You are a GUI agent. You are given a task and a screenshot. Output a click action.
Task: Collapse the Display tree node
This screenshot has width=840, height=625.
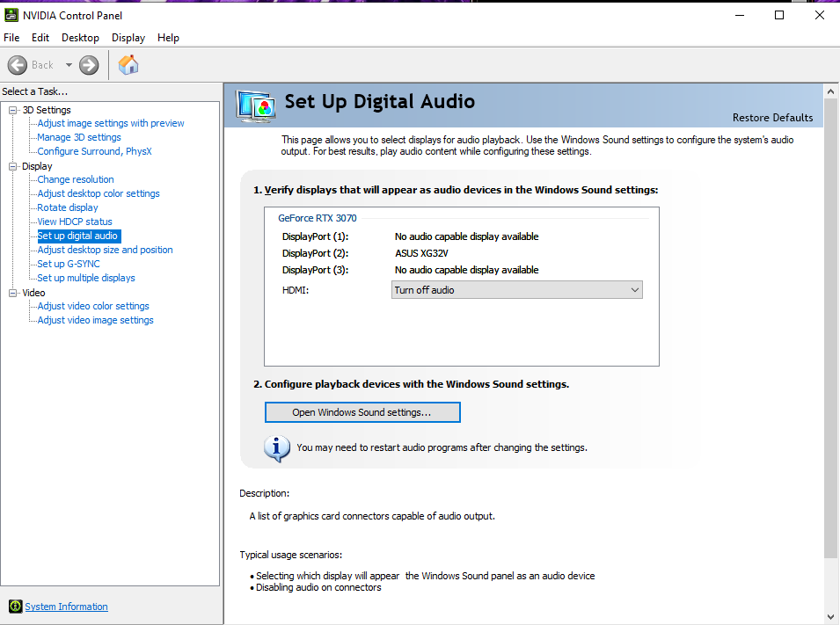tap(13, 166)
